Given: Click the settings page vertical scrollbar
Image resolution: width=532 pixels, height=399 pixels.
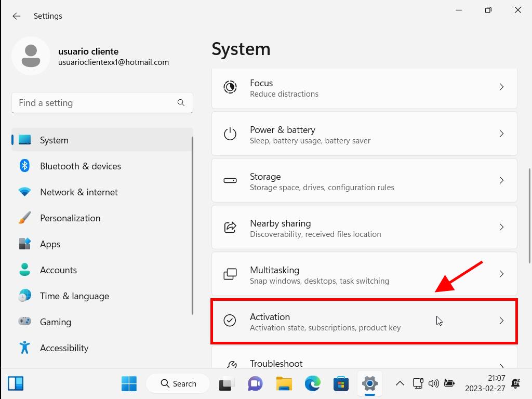Looking at the screenshot, I should 529,208.
